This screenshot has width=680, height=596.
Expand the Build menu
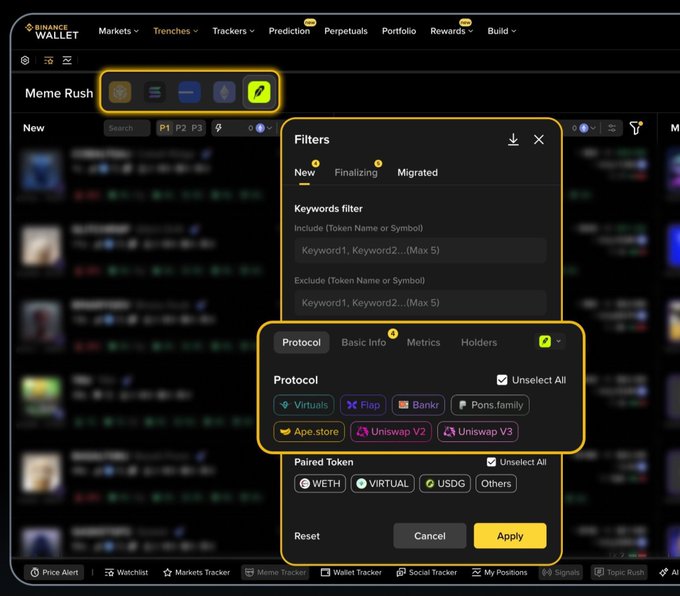pos(502,31)
